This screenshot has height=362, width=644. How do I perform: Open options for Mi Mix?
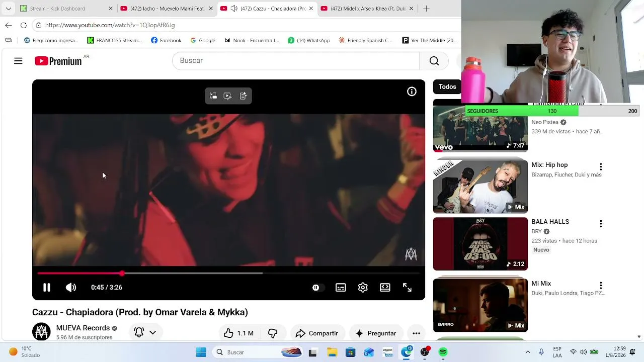coord(601,285)
